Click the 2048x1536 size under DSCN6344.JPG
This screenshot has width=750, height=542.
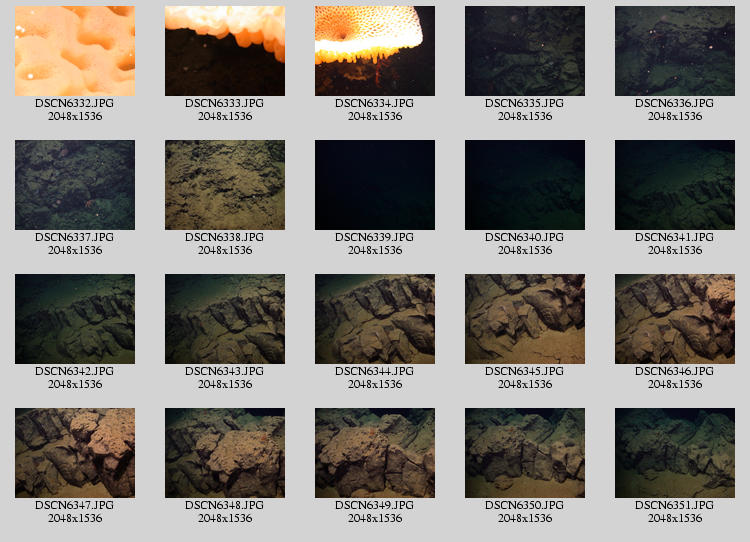pyautogui.click(x=375, y=384)
